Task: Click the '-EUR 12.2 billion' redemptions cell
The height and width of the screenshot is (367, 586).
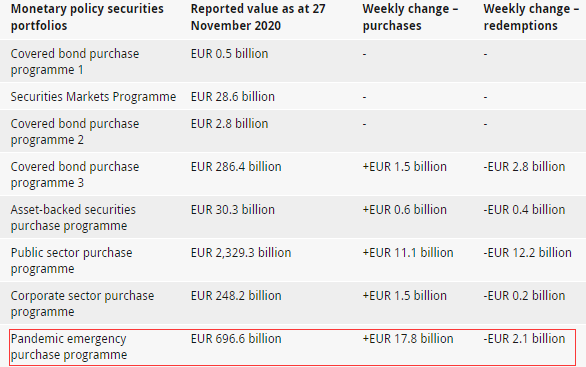Action: click(527, 253)
